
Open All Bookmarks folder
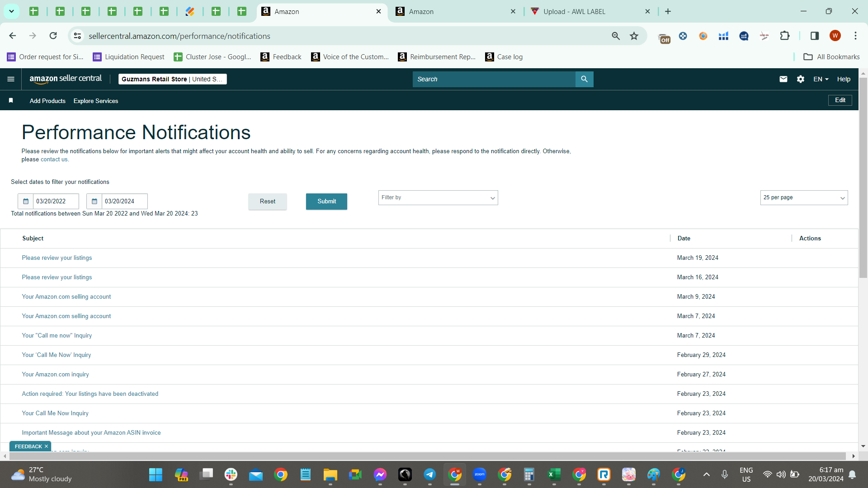pos(831,57)
